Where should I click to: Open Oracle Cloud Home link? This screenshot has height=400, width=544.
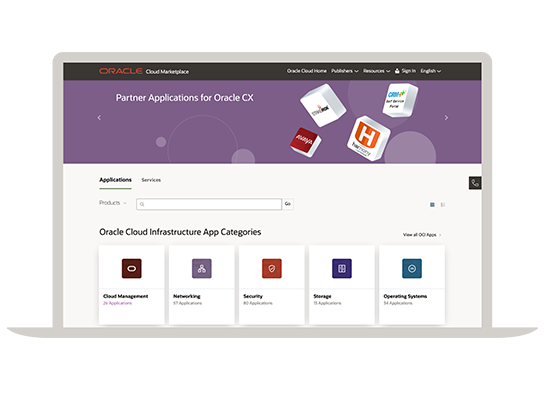pyautogui.click(x=306, y=71)
